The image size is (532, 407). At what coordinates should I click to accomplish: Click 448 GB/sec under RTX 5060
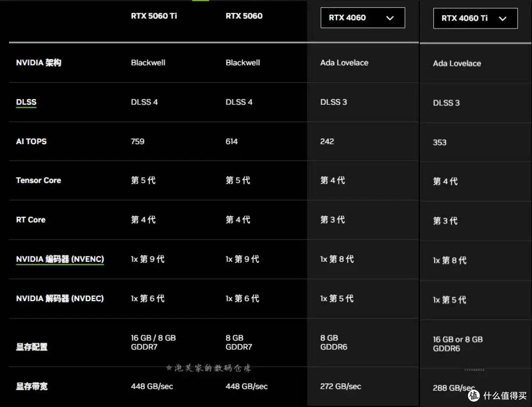[x=247, y=386]
